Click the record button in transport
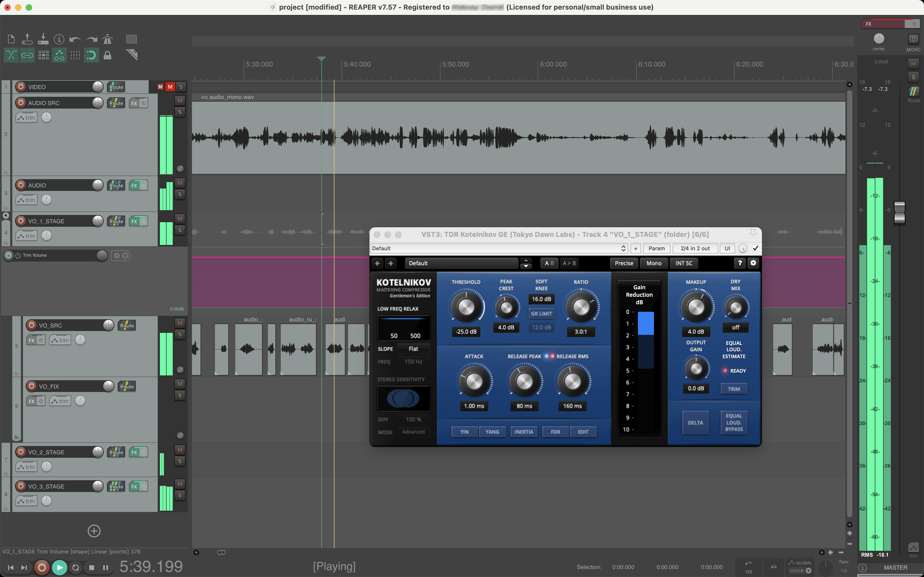Image resolution: width=924 pixels, height=577 pixels. tap(42, 567)
